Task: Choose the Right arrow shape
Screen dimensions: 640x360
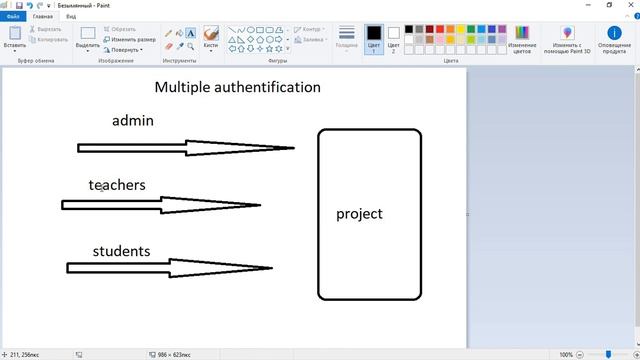Action: (279, 40)
